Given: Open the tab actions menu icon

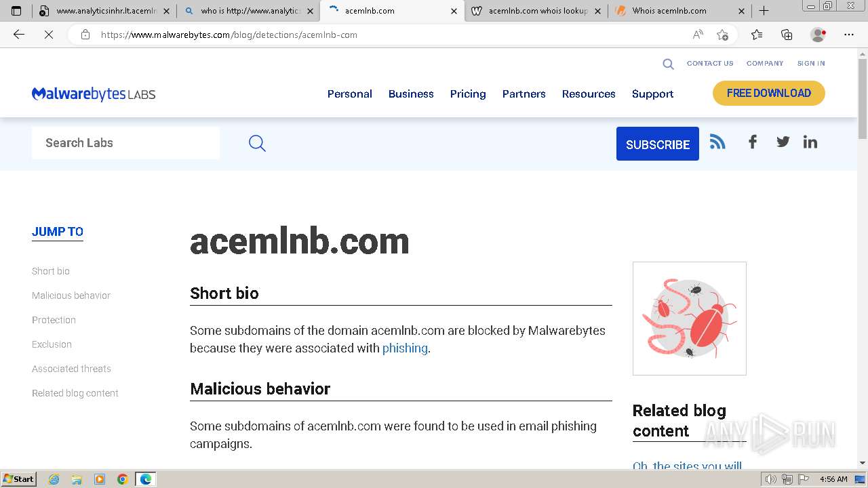Looking at the screenshot, I should click(x=16, y=11).
